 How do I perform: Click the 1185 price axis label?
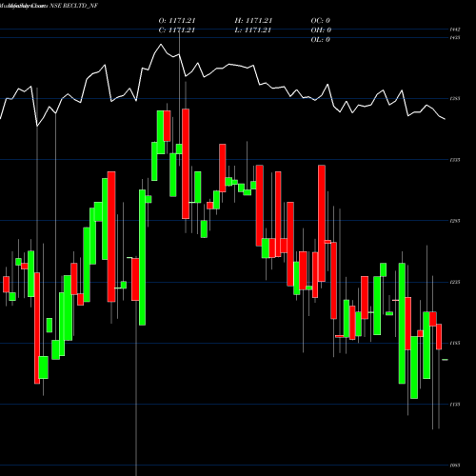tap(455, 343)
